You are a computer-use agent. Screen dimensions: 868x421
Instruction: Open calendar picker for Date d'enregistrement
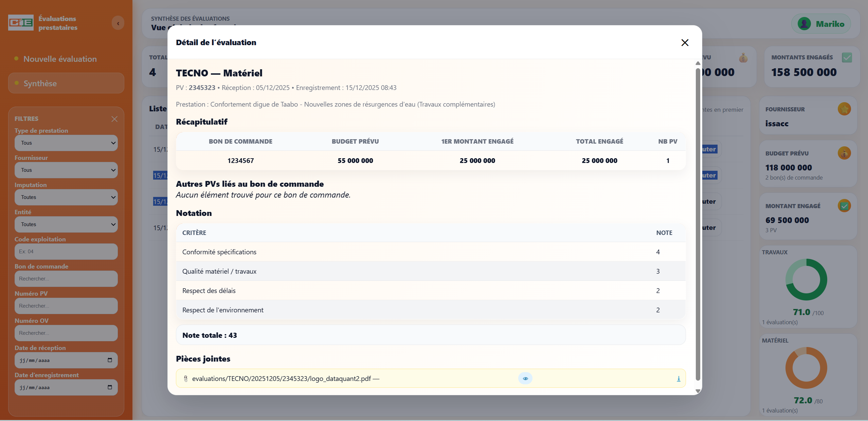pos(110,387)
